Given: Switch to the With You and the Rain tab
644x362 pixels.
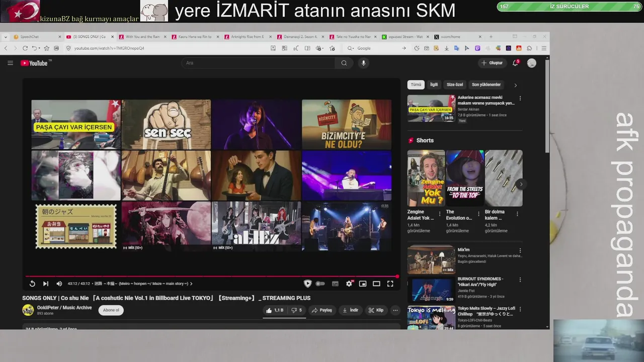Looking at the screenshot, I should coord(142,37).
